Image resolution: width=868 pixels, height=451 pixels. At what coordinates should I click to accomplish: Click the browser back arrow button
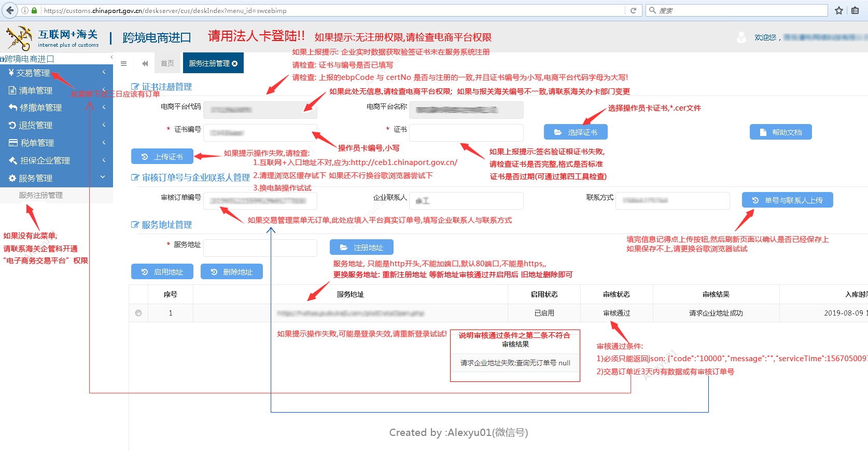pyautogui.click(x=10, y=10)
